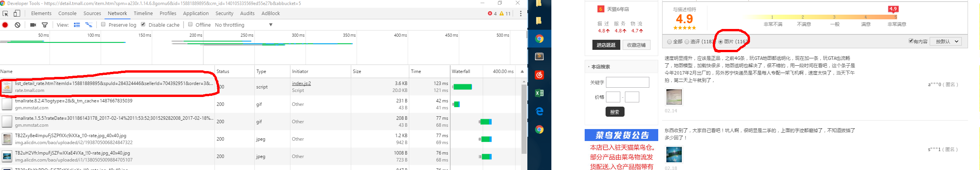Screen dimensions: 980x170
Task: Sort requests by the Type column
Action: (x=272, y=71)
